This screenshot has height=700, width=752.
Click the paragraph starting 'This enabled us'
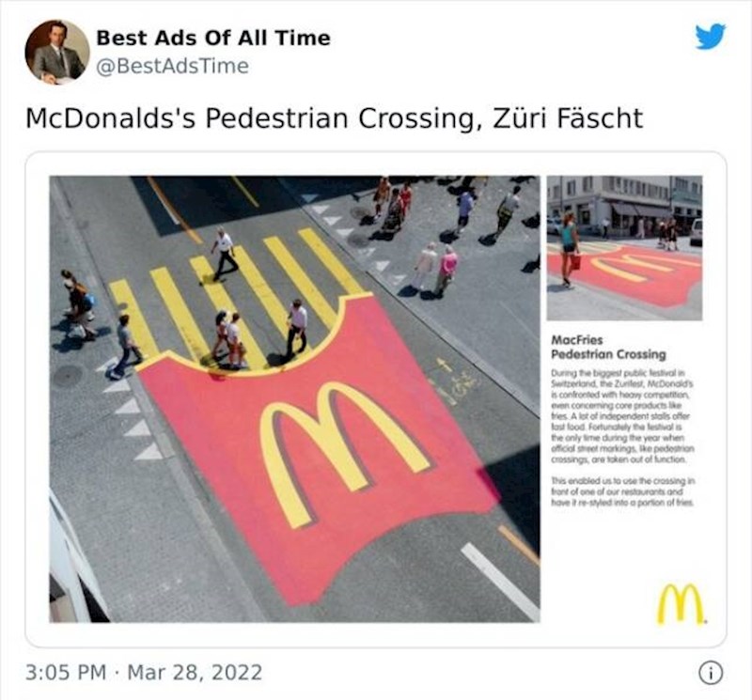622,491
